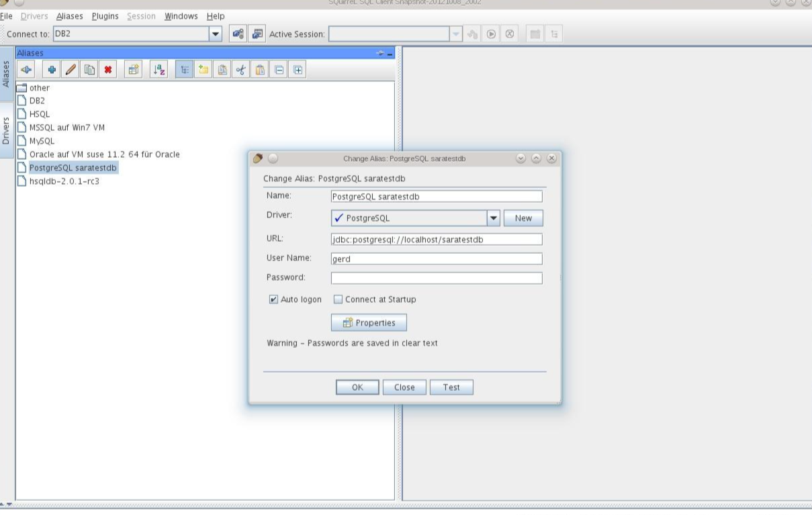Check Connect at Startup option
This screenshot has height=515, width=812.
coord(339,299)
